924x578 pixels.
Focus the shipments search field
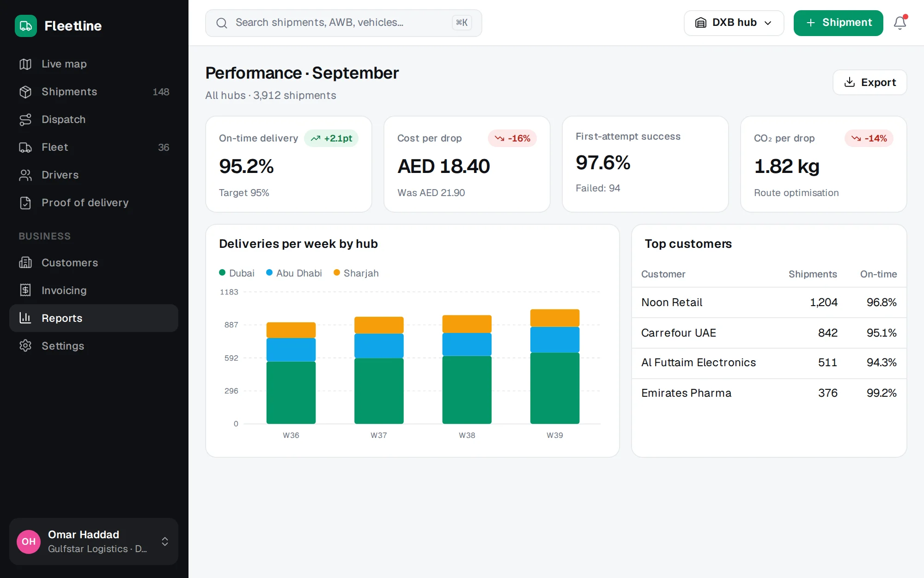tap(343, 23)
